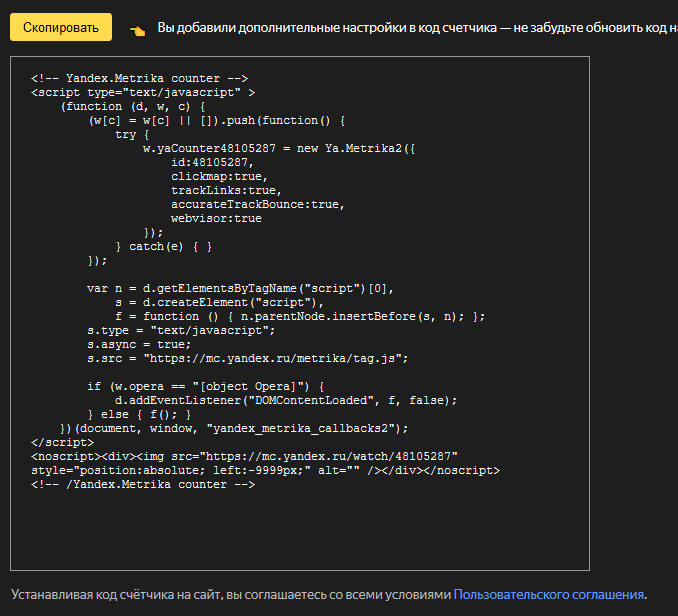Click the closing /Yandex.Metrika counter comment

(143, 483)
